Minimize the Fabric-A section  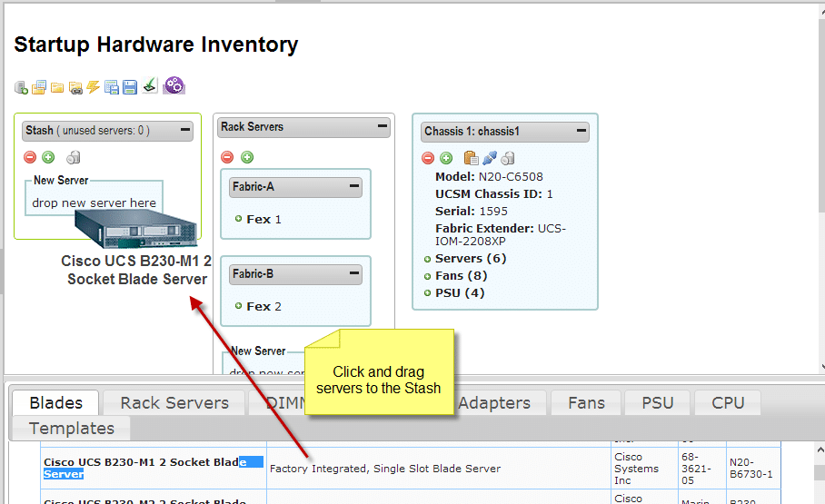coord(354,186)
